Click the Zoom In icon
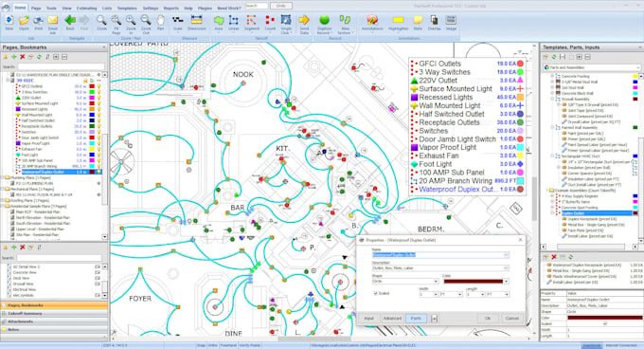 tap(131, 20)
